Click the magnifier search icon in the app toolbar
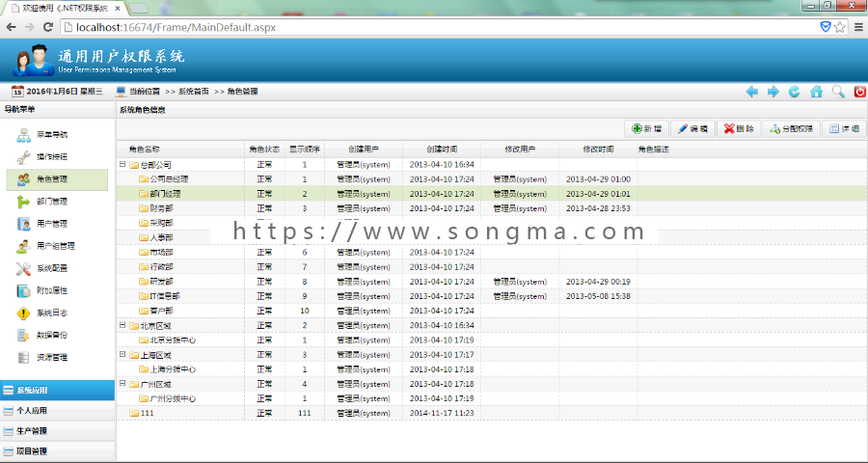This screenshot has height=463, width=868. click(x=838, y=92)
